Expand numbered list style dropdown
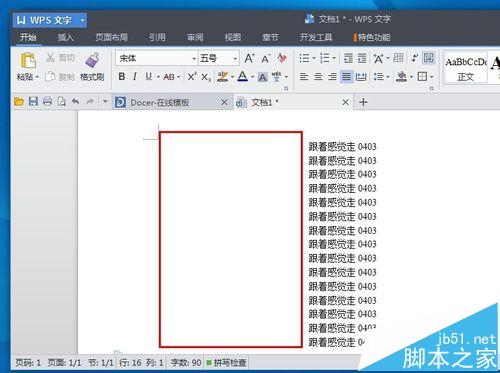The height and width of the screenshot is (373, 500). (334, 59)
